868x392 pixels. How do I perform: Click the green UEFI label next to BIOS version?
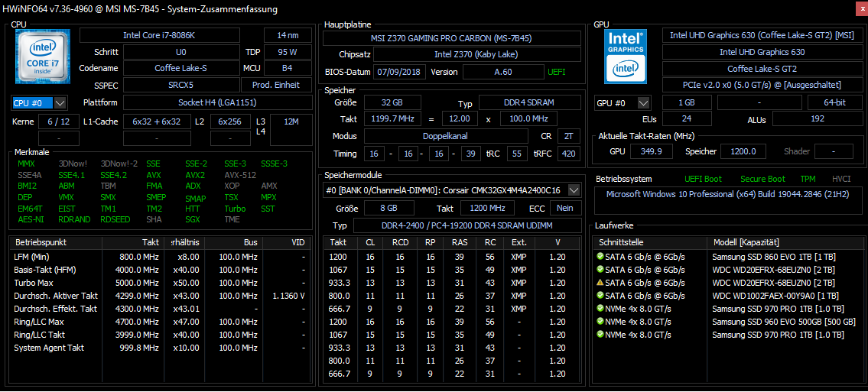tap(557, 73)
